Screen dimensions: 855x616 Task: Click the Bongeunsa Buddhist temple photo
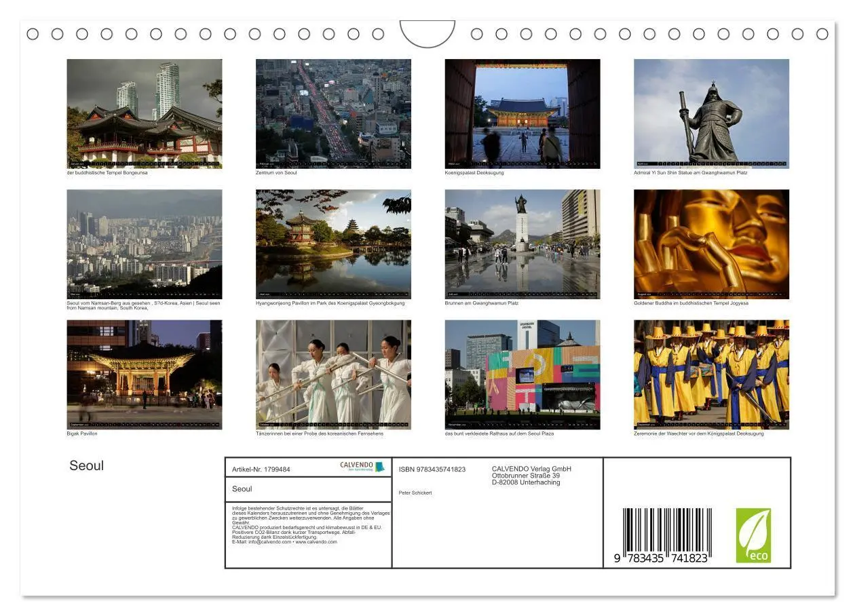(x=145, y=113)
